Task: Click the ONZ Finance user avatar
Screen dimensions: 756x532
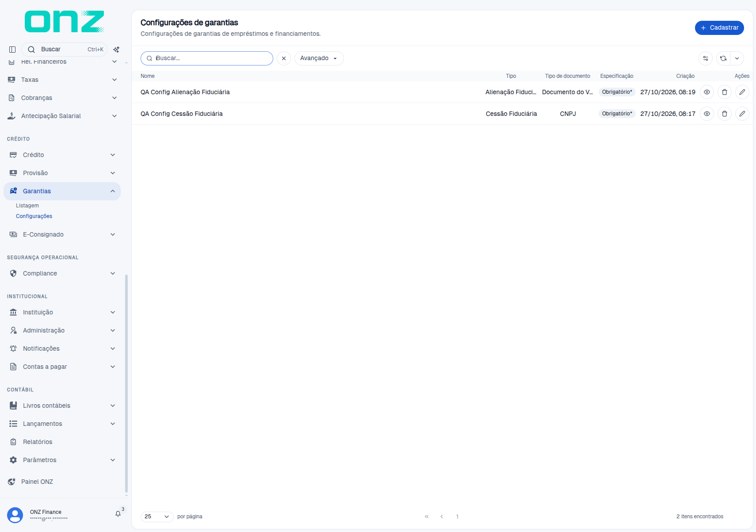Action: coord(15,515)
